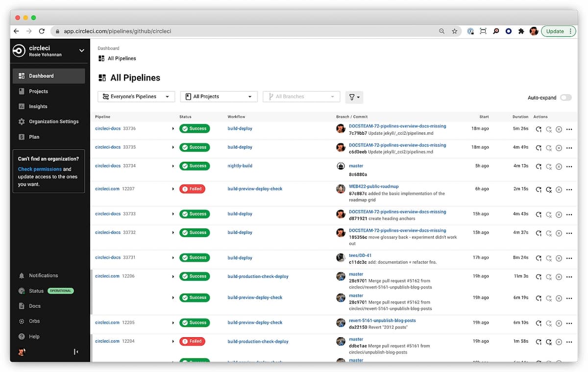This screenshot has height=372, width=588.
Task: Rerun workflow for pipeline 33734 nightly-build
Action: 539,167
